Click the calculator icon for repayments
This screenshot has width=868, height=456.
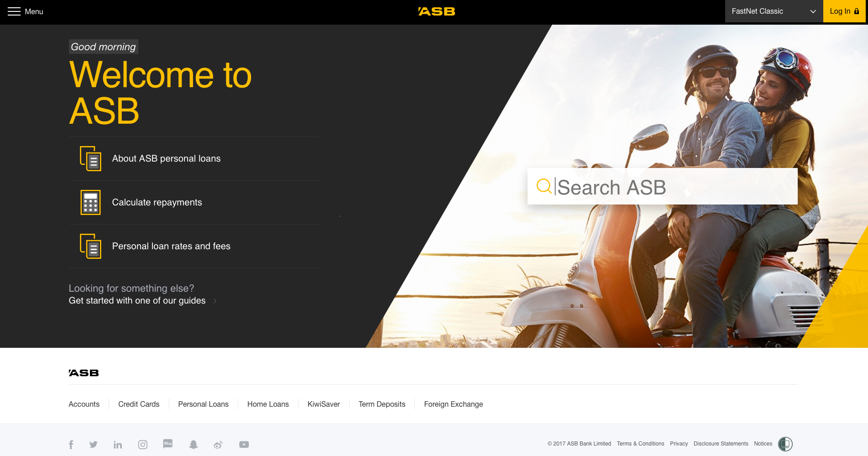(x=91, y=202)
